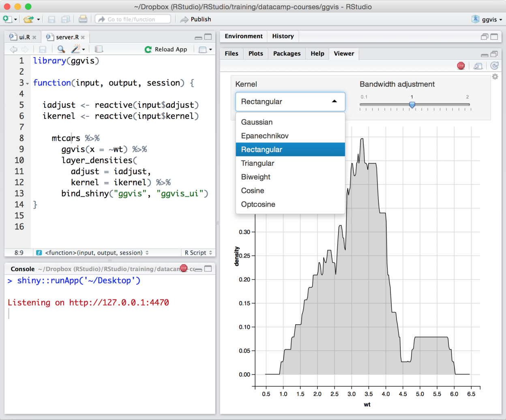Choose Epanechnikov from the kernel list

pos(265,136)
